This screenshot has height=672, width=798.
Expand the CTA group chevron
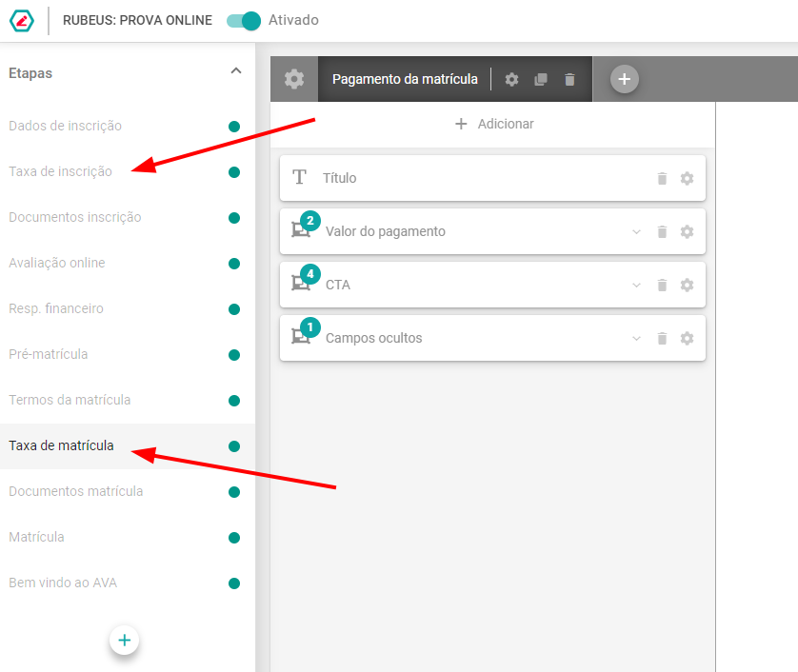(636, 285)
